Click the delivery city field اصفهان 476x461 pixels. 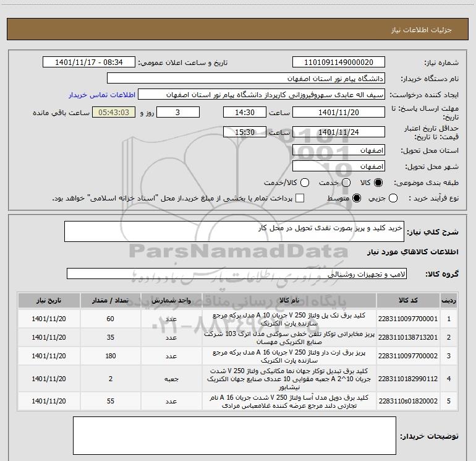click(339, 166)
